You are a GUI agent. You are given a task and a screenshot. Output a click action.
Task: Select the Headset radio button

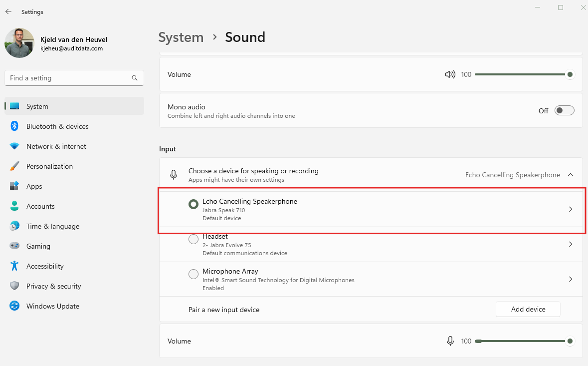click(194, 239)
